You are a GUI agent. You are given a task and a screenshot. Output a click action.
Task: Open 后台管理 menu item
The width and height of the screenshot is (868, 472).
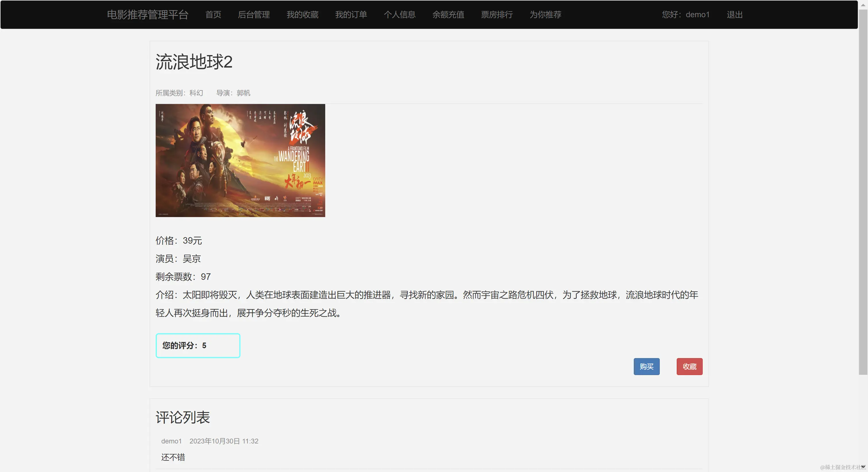(254, 14)
